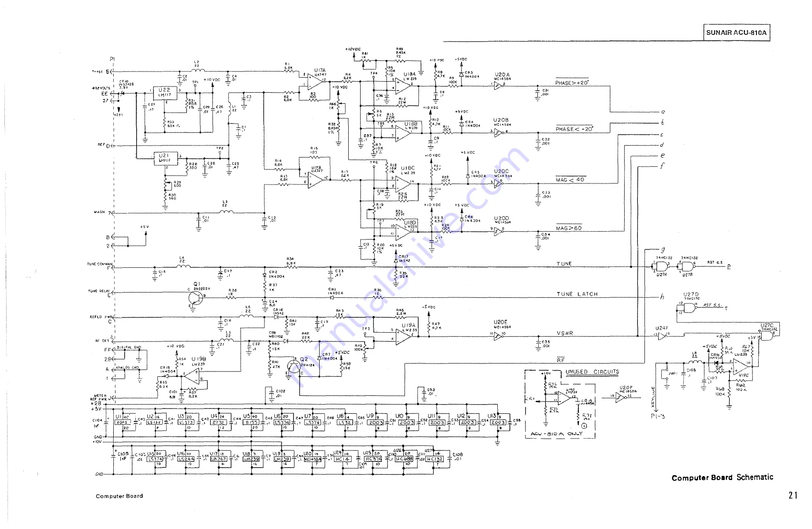
Task: Select the U20E MC14584 inverter
Action: click(499, 336)
